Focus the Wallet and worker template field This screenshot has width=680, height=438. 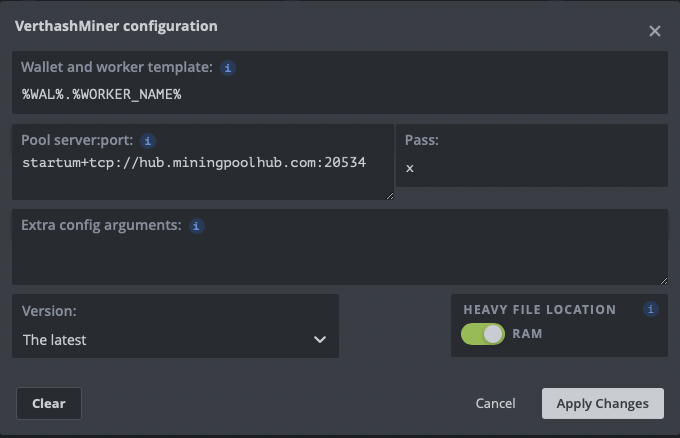coord(340,94)
